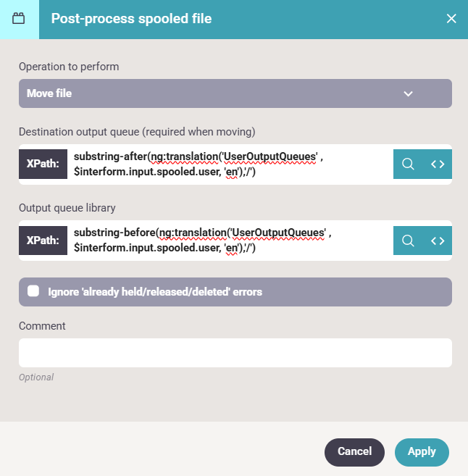Enable the Ignore already held/released/deleted errors checkbox

coord(33,291)
